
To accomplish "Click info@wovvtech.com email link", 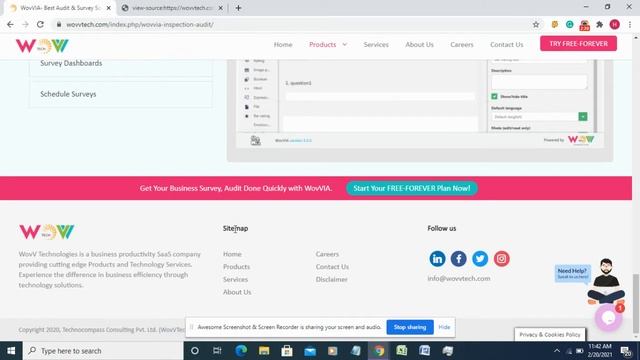I will (459, 278).
